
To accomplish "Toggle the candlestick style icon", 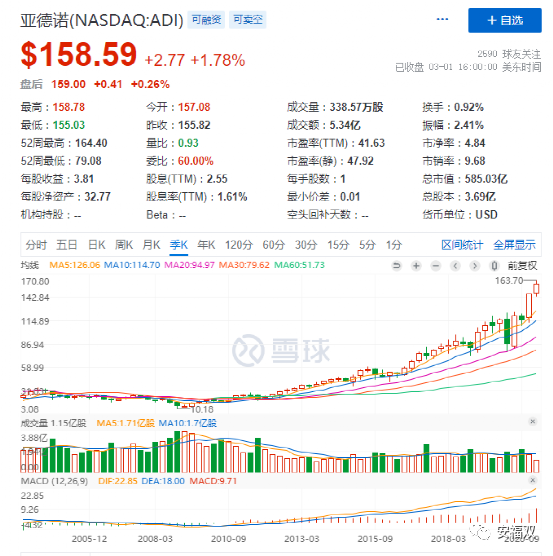I will pyautogui.click(x=495, y=265).
